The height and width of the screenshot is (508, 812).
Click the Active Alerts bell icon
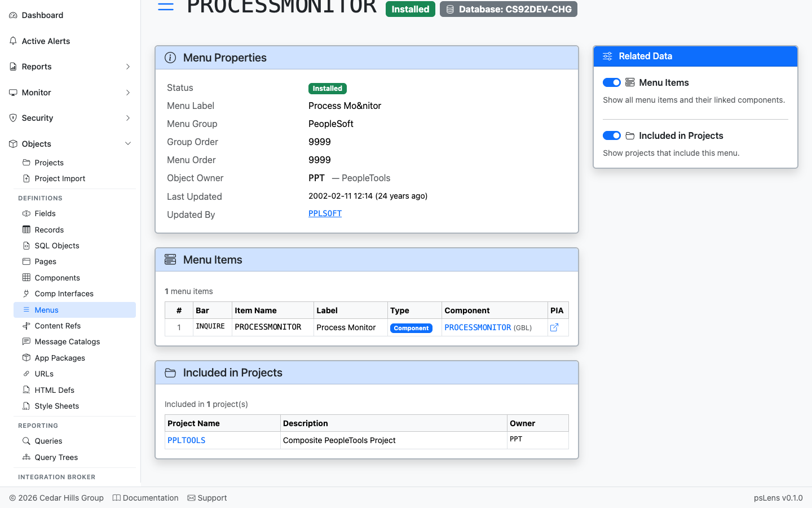[13, 41]
